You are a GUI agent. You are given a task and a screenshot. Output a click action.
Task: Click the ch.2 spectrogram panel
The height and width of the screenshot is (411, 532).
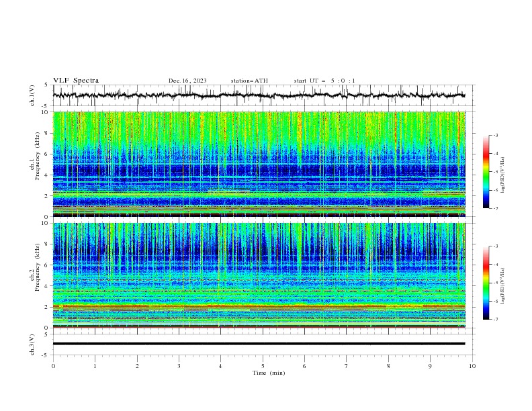259,275
